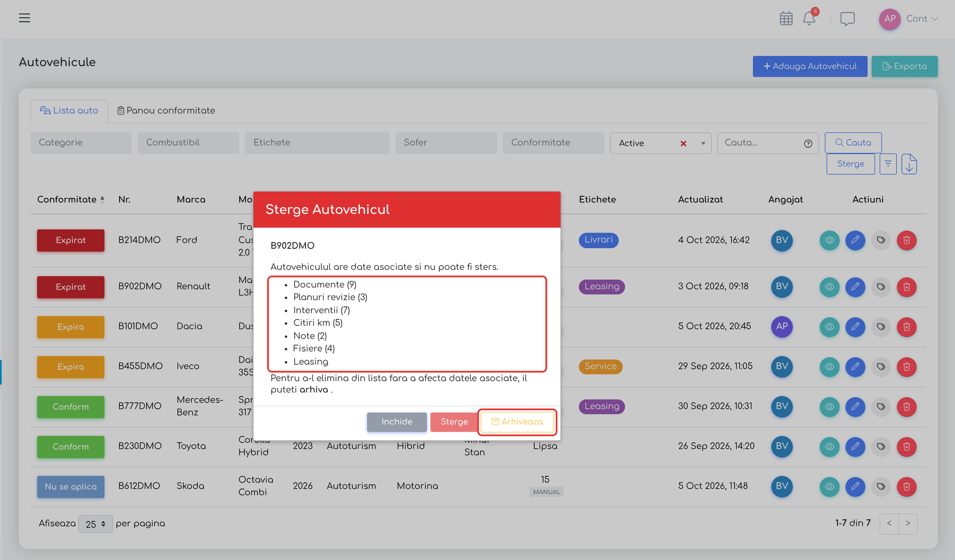
Task: Delete the B612DMO Skoda vehicle
Action: (x=907, y=486)
